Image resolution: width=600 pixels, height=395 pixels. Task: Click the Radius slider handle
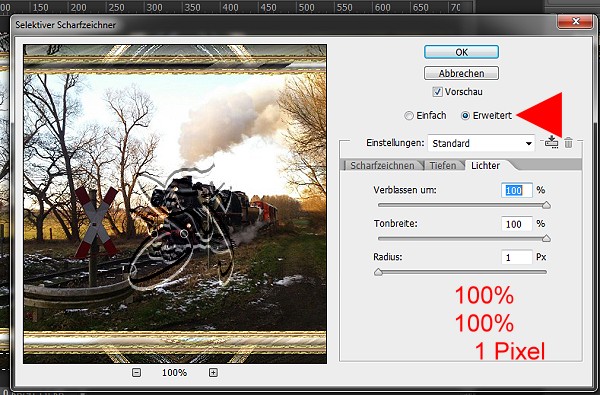[378, 272]
